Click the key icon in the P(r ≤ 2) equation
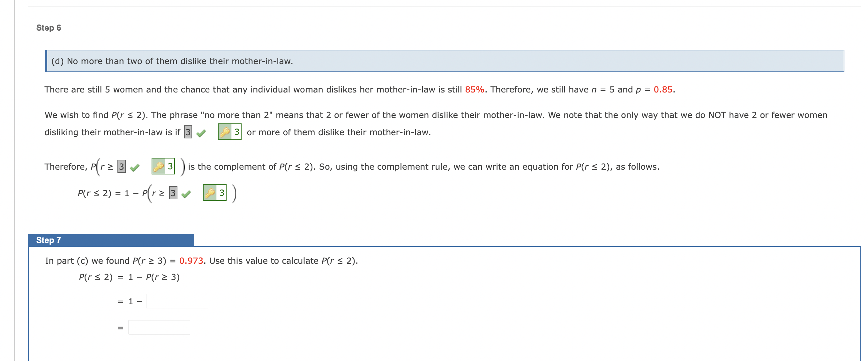The image size is (868, 361). point(210,193)
